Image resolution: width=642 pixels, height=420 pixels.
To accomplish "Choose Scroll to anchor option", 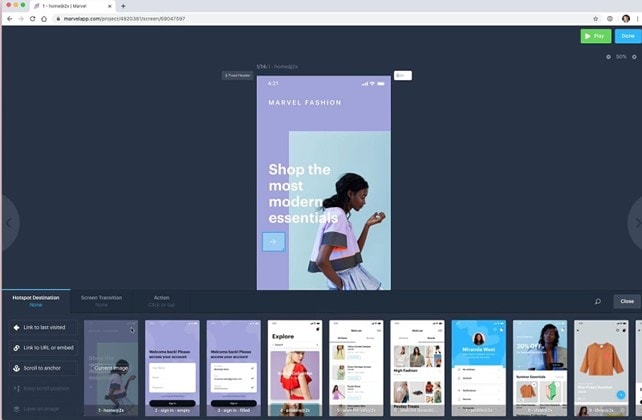I will (x=43, y=368).
